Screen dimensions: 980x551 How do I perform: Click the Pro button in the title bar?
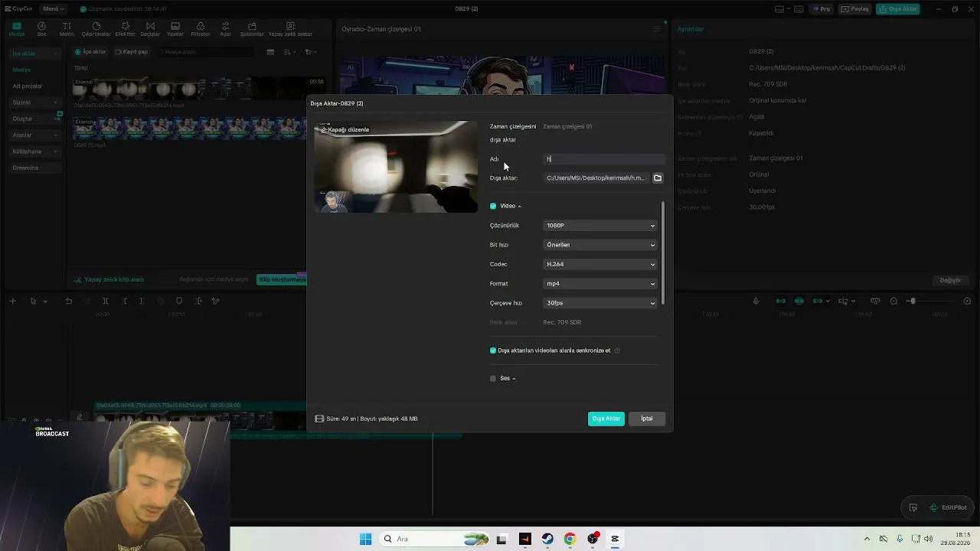coord(823,9)
